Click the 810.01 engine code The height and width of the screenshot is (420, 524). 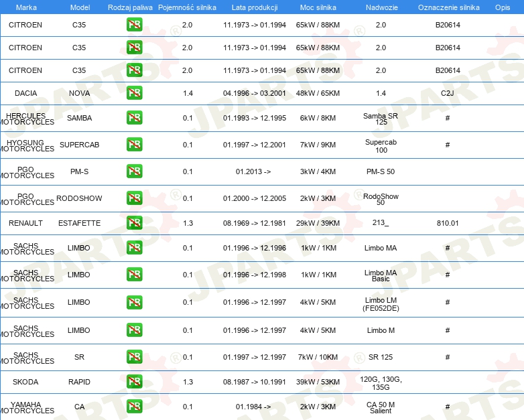(448, 223)
